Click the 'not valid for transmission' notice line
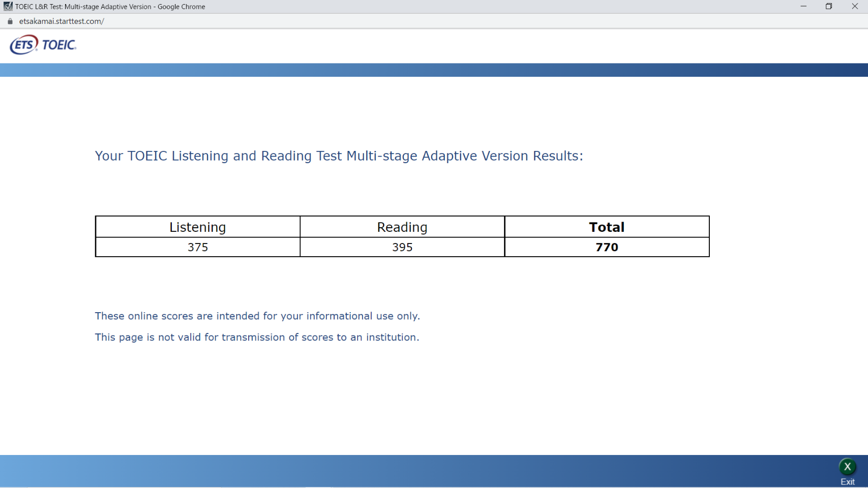The image size is (868, 488). (x=257, y=338)
